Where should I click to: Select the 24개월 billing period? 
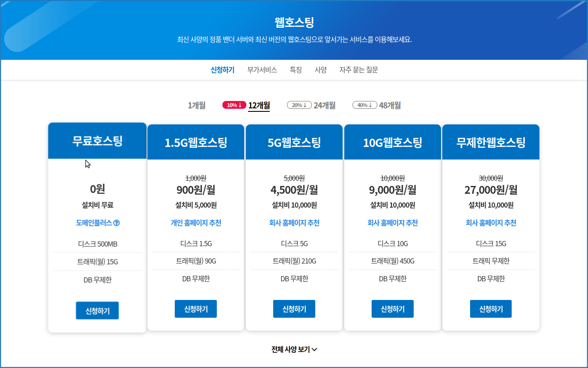[324, 105]
